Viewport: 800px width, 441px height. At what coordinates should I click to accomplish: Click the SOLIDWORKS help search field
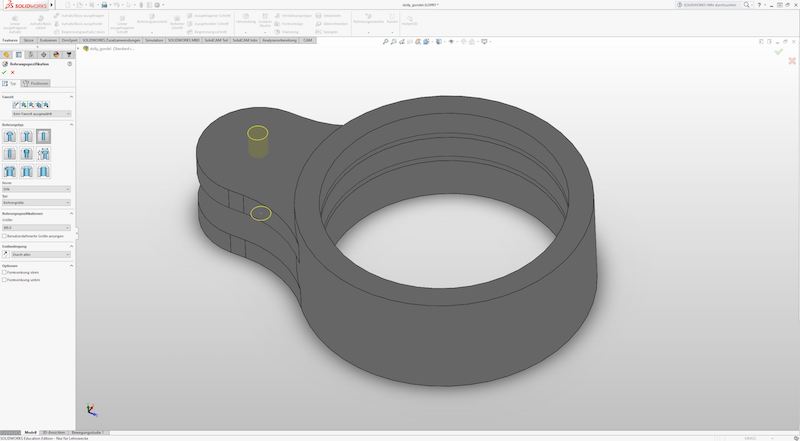709,5
